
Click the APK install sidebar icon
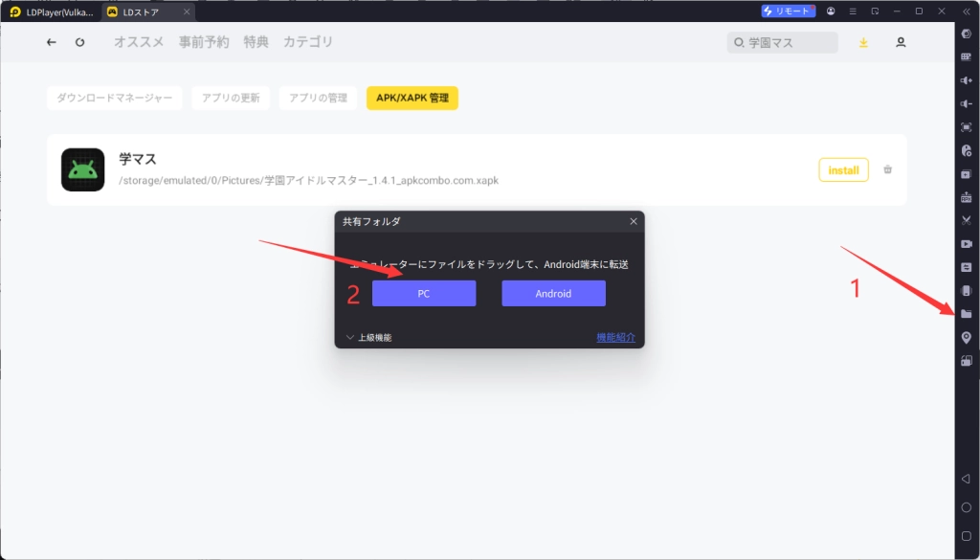pos(967,197)
